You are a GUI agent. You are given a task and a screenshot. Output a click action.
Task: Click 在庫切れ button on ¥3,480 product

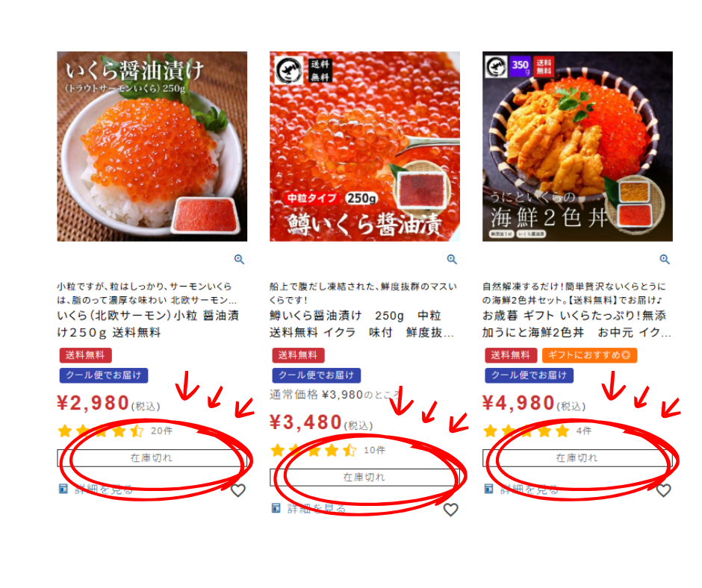364,477
